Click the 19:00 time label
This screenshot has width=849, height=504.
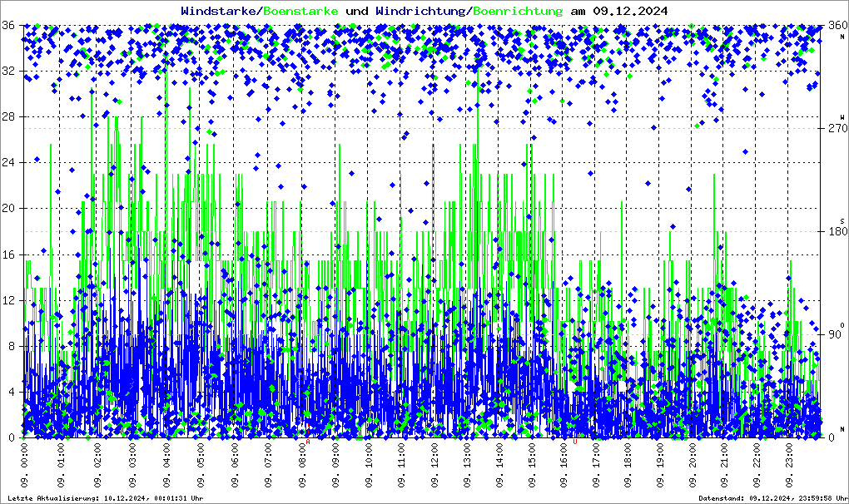point(660,465)
